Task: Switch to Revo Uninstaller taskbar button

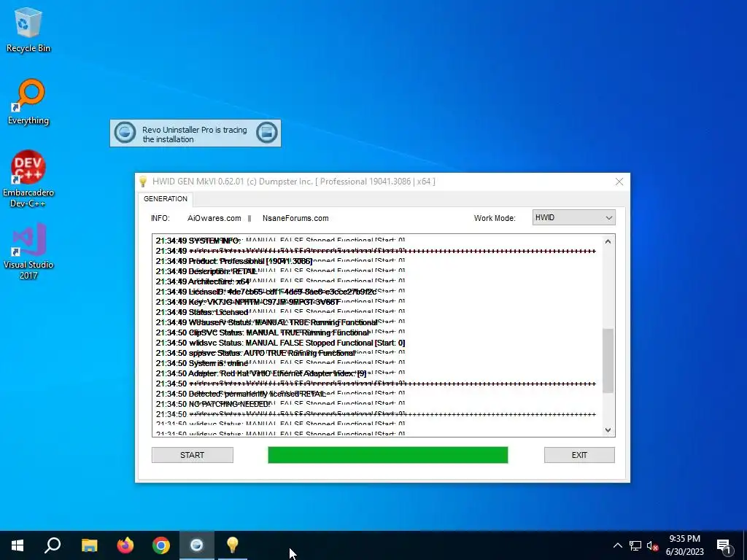Action: click(x=197, y=545)
